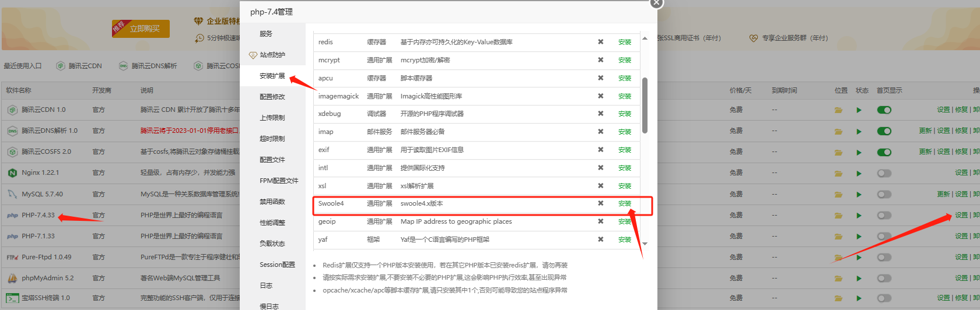Enable homepage display for PHP-7.4.33
Viewport: 980px width, 310px height.
click(884, 215)
